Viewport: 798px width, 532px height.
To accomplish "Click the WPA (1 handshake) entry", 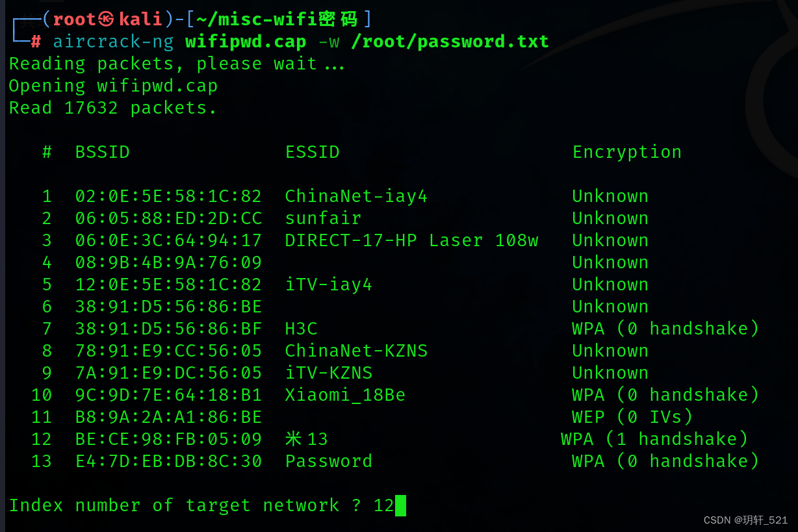I will point(655,439).
